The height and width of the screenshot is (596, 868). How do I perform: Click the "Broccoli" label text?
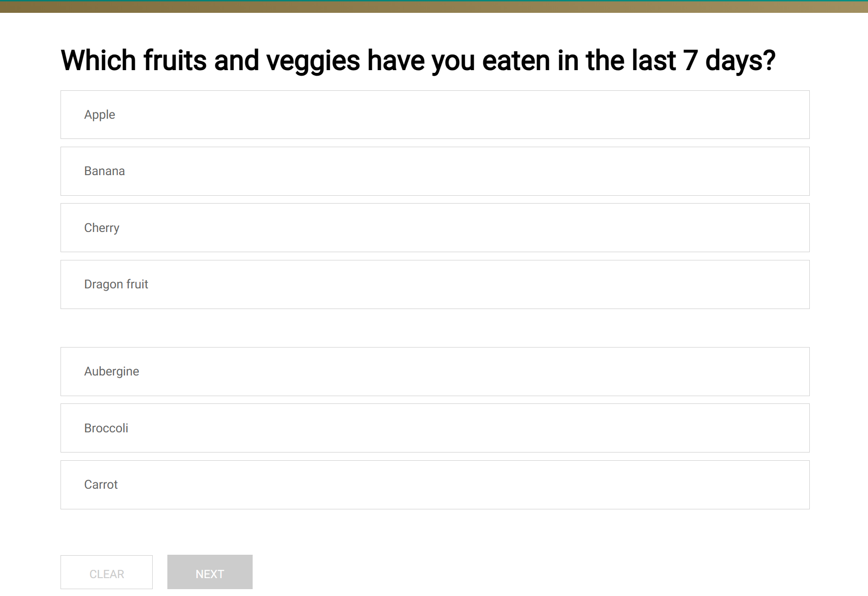pos(106,428)
